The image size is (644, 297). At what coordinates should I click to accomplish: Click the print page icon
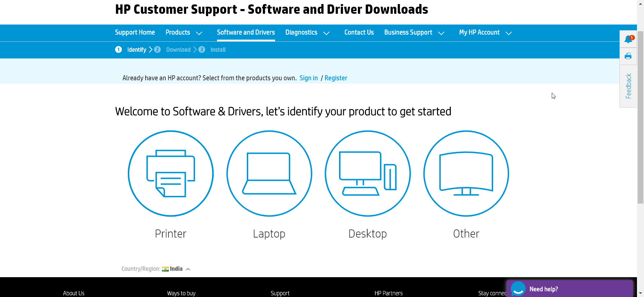(628, 56)
